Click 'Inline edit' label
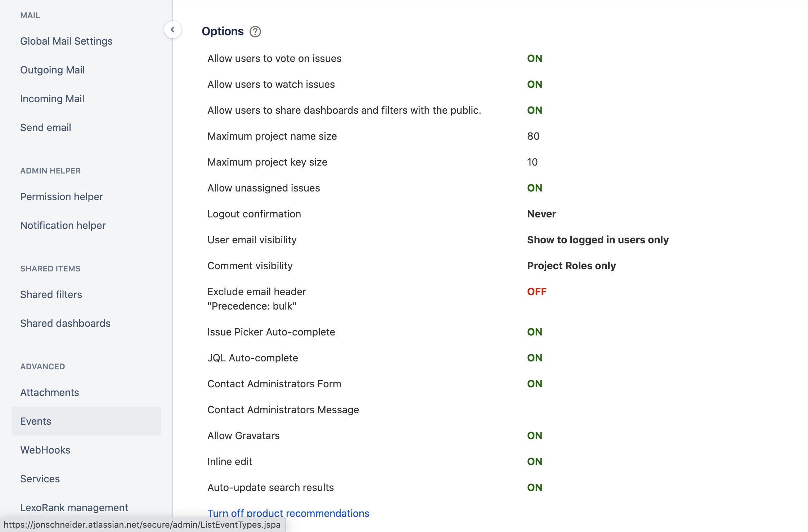This screenshot has height=532, width=808. (x=230, y=461)
